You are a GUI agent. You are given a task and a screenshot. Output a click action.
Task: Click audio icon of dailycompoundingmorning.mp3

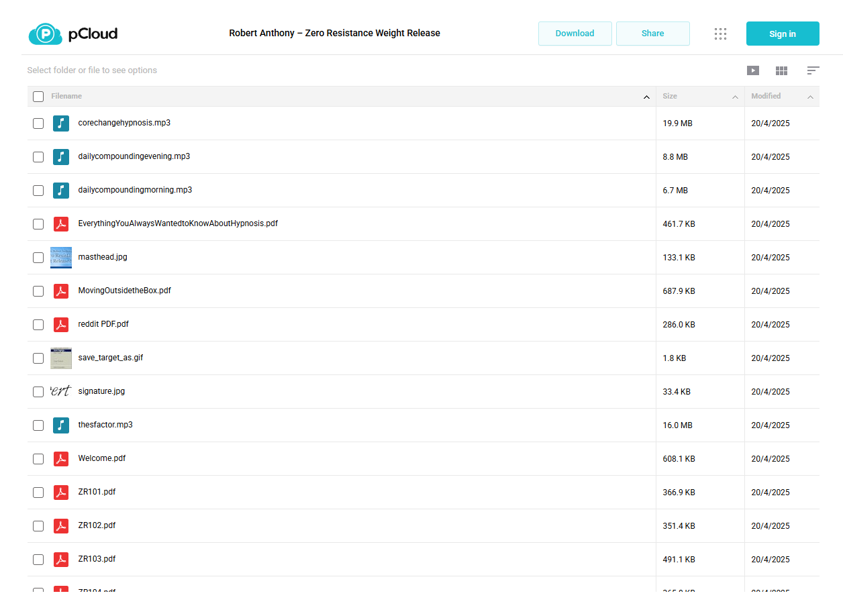pos(61,191)
